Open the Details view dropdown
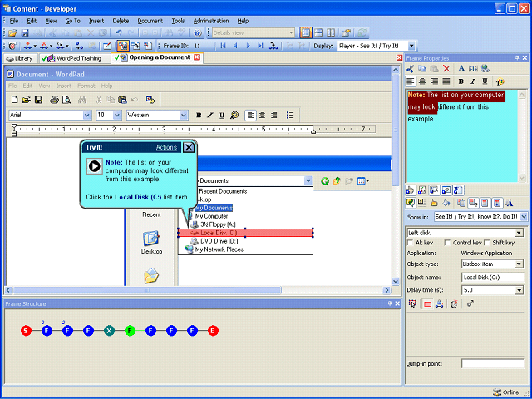This screenshot has height=399, width=532. pyautogui.click(x=291, y=33)
